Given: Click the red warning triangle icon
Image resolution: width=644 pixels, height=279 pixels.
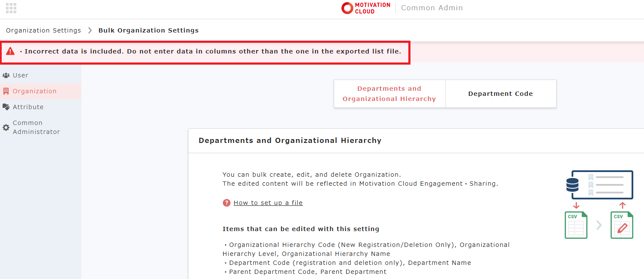Looking at the screenshot, I should 10,51.
